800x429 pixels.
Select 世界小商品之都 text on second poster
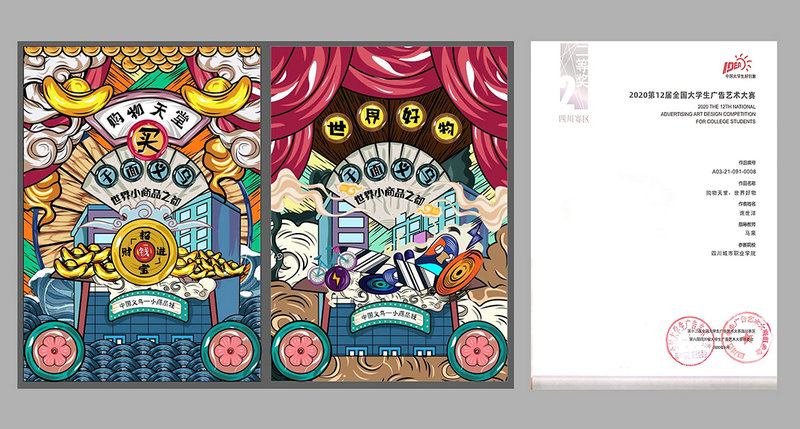(390, 194)
